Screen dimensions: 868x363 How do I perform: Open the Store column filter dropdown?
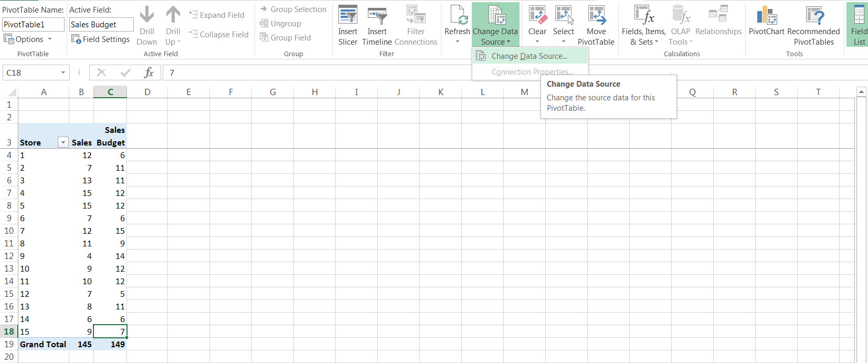63,142
